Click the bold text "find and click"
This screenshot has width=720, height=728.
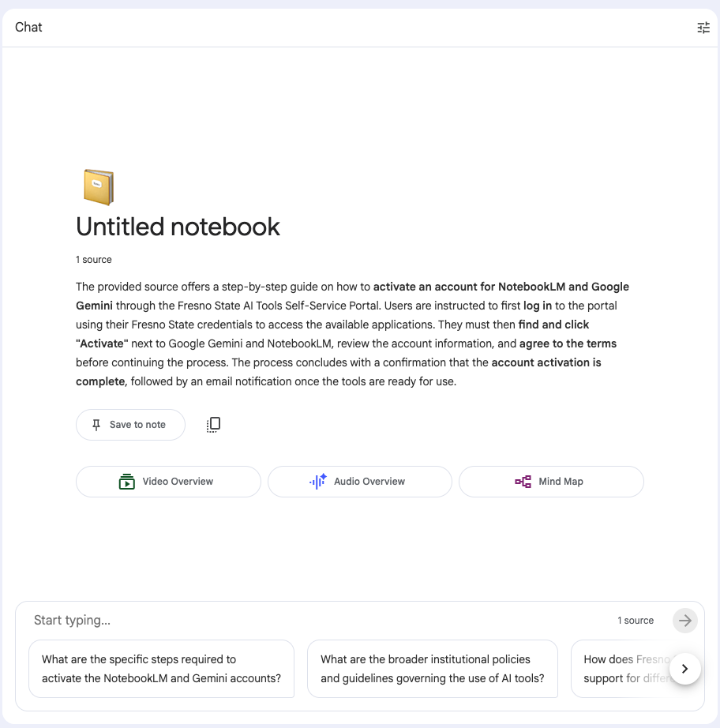(x=553, y=325)
